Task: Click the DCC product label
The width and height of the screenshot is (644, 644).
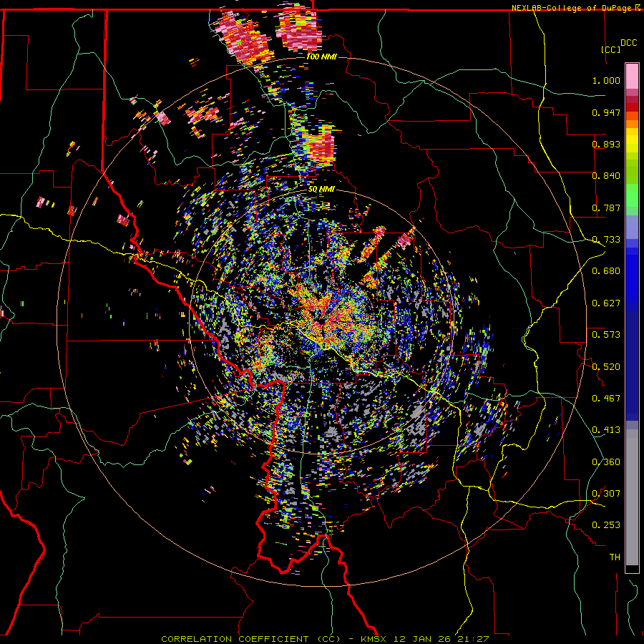Action: [x=628, y=43]
